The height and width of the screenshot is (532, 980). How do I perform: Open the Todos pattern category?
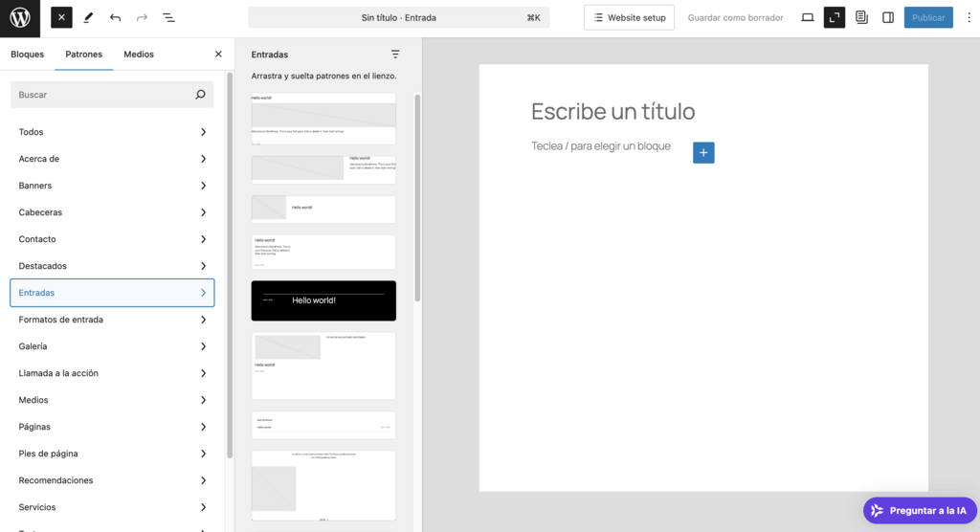112,132
